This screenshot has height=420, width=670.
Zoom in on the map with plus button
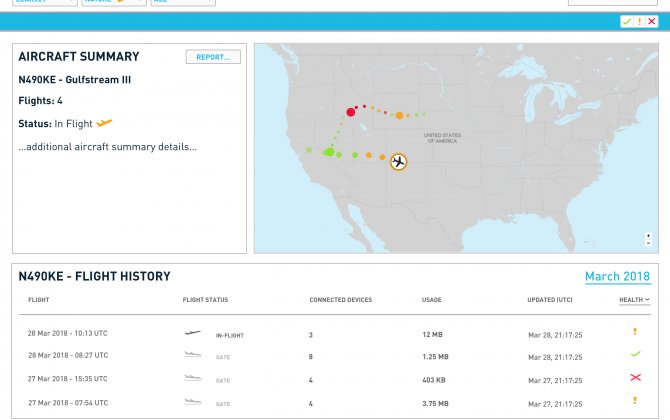648,236
